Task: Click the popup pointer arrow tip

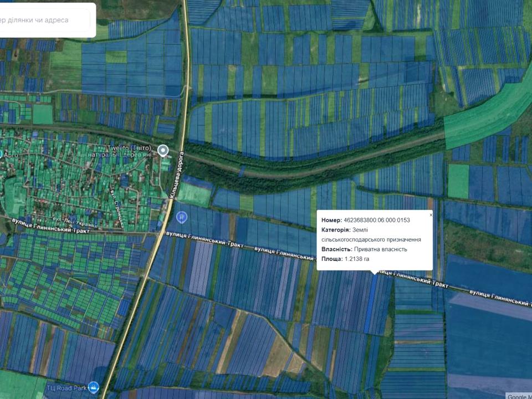Action: (375, 273)
